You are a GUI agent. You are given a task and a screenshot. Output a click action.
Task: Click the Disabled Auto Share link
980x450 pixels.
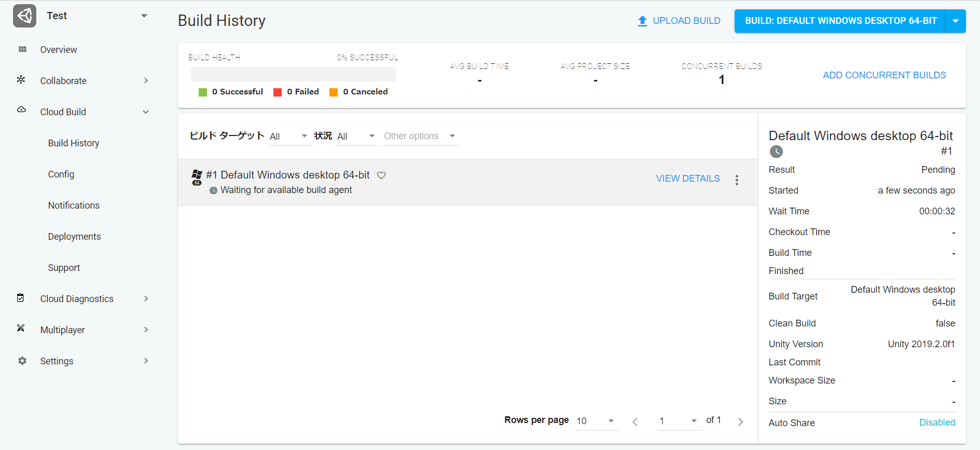[x=937, y=422]
